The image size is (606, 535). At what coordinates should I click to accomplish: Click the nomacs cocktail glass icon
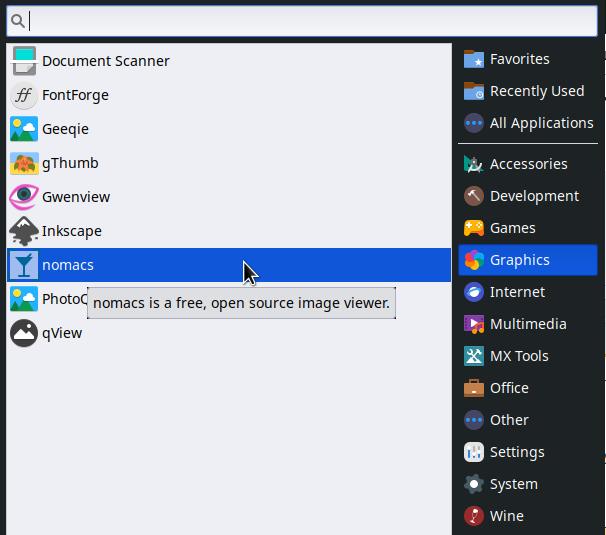click(24, 265)
